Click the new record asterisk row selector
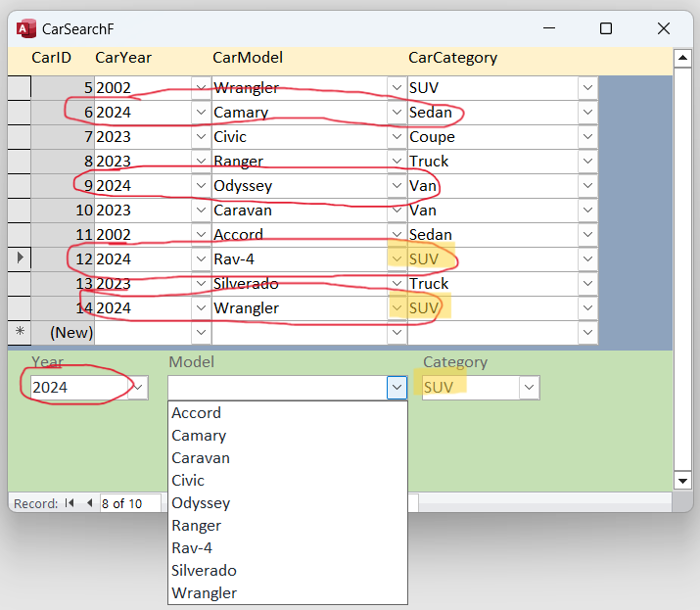This screenshot has height=610, width=700. [x=20, y=332]
